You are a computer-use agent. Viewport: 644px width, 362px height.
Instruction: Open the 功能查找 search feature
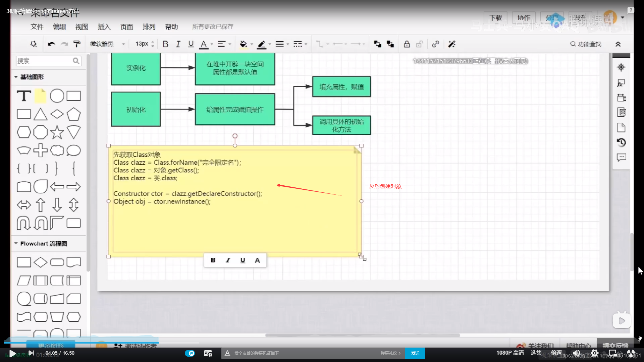(586, 44)
